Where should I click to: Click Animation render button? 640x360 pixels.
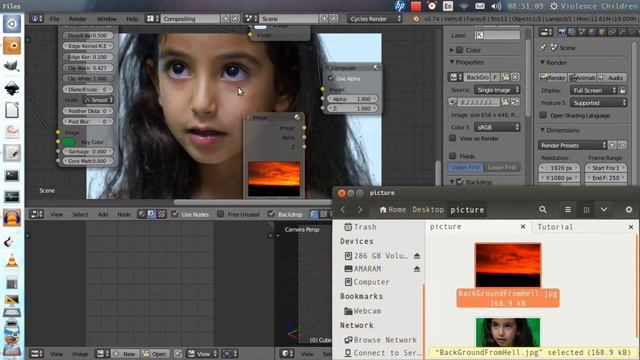[582, 77]
